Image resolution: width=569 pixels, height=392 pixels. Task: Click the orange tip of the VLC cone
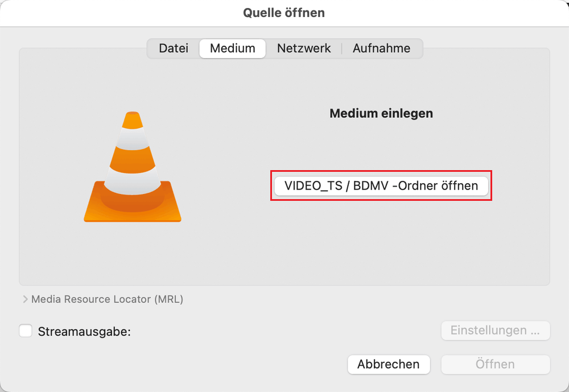[x=133, y=120]
